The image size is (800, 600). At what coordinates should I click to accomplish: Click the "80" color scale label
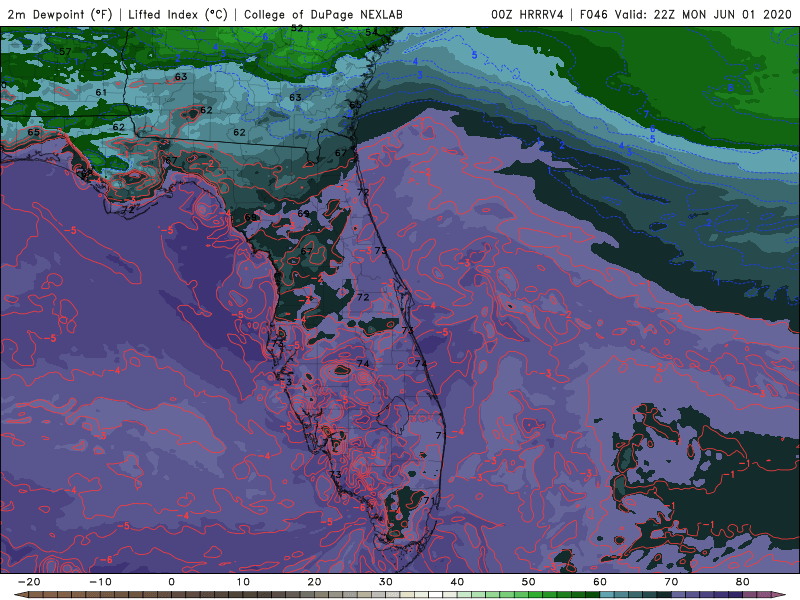click(743, 582)
